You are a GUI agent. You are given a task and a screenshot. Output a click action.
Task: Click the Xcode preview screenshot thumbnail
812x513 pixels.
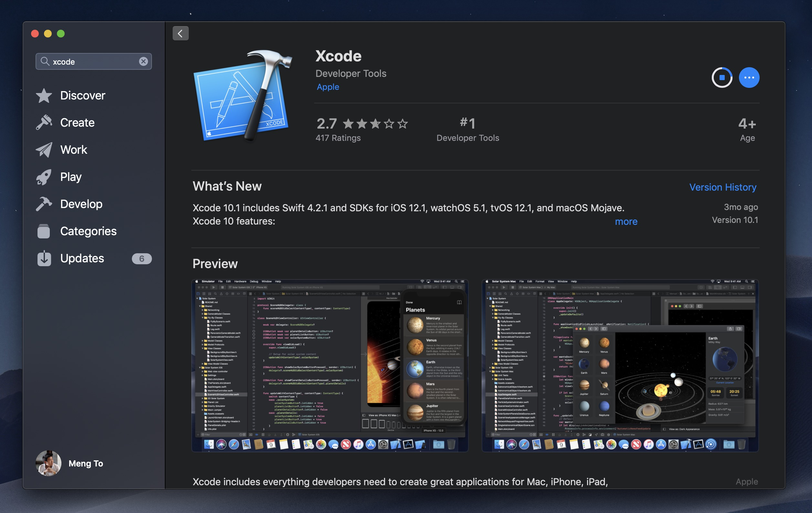(331, 364)
